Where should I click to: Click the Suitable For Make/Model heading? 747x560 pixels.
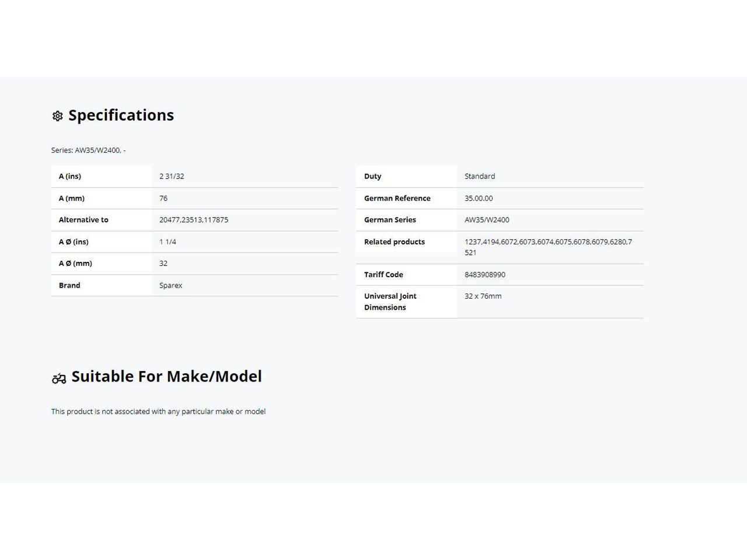coord(166,376)
